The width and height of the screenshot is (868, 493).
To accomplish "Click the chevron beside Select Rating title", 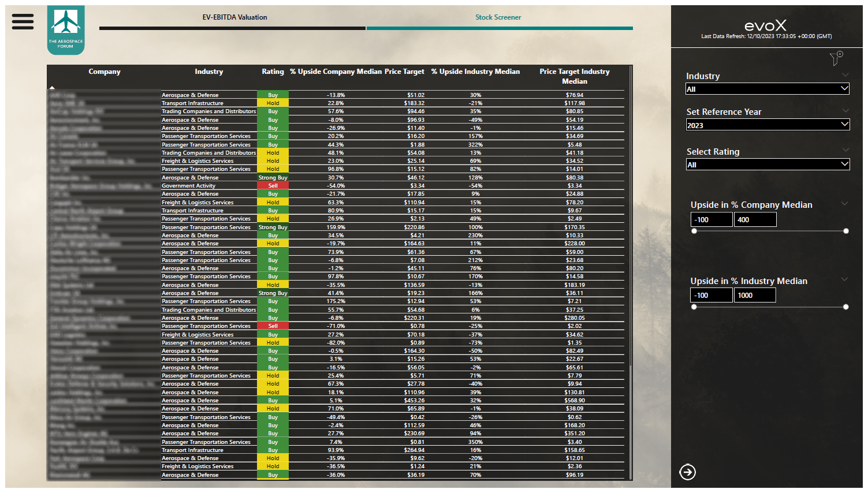I will (845, 150).
